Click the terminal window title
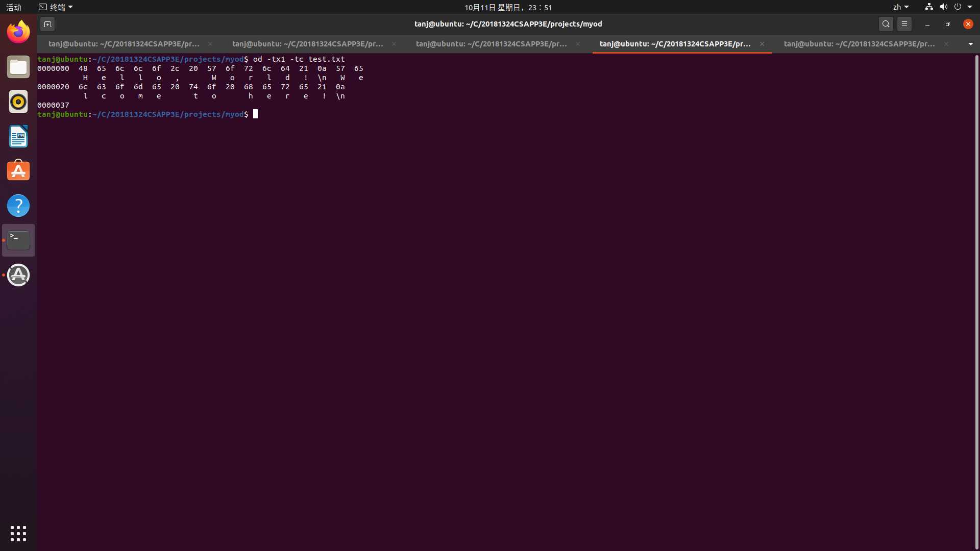The height and width of the screenshot is (551, 980). point(508,24)
